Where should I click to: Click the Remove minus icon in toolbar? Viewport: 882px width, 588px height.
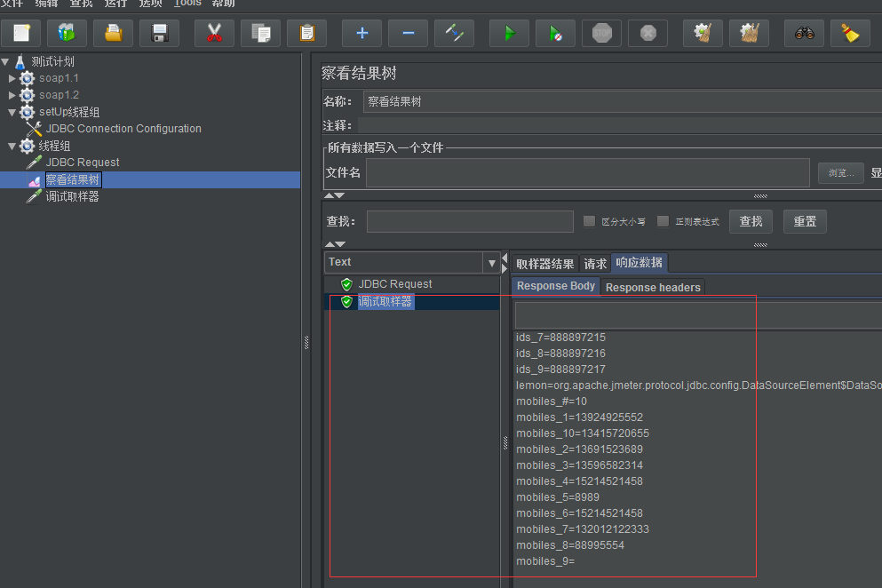[x=408, y=34]
